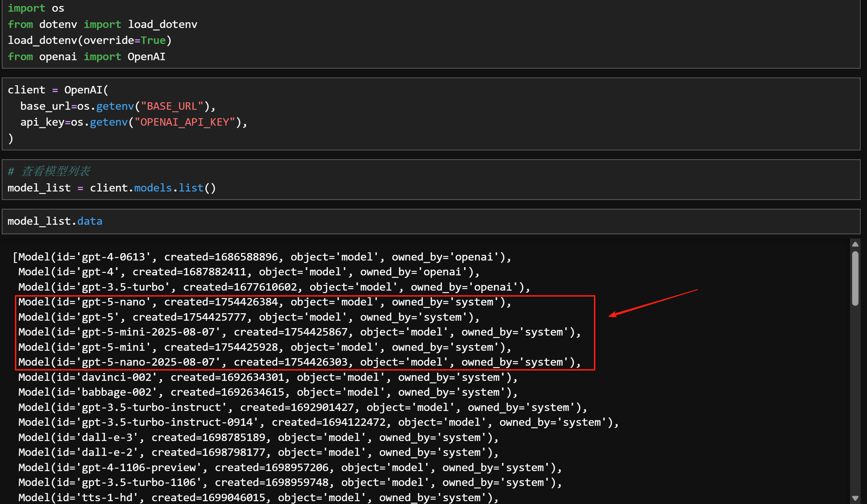Click the 'gpt-5-nano-2025-08-07' output row
867x504 pixels.
(300, 362)
